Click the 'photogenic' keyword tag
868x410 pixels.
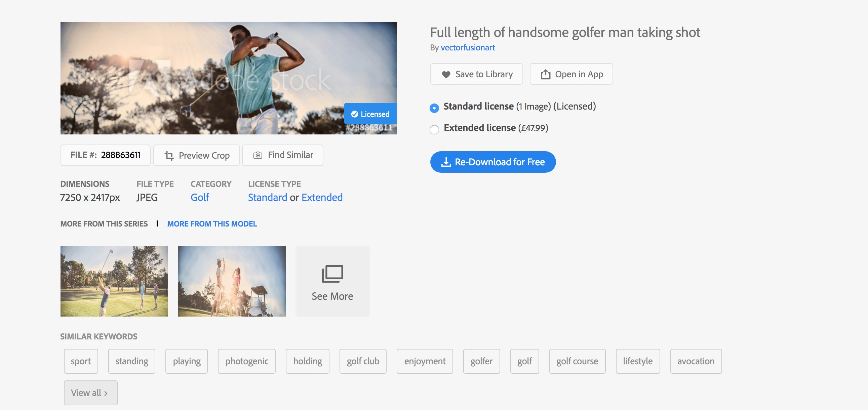click(246, 361)
